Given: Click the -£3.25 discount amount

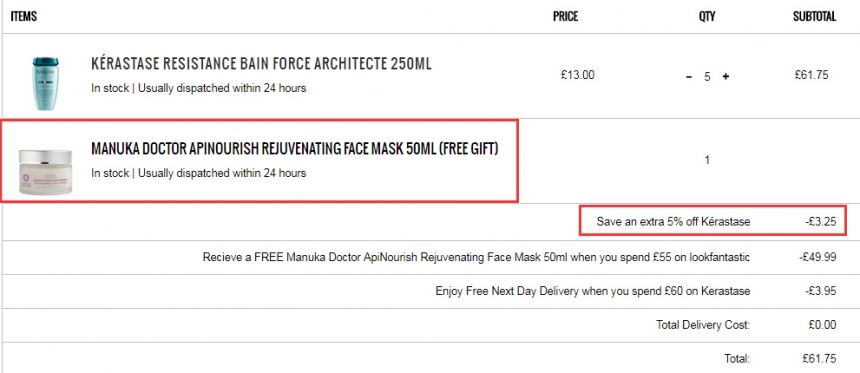Looking at the screenshot, I should 821,222.
